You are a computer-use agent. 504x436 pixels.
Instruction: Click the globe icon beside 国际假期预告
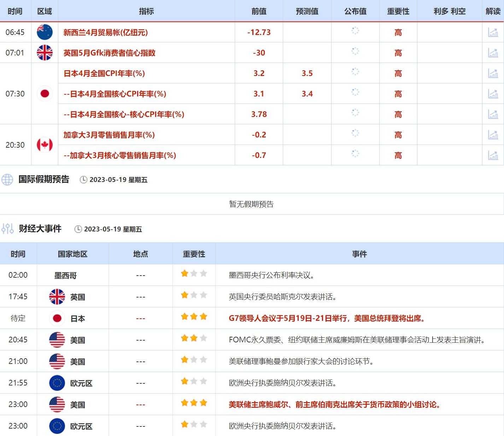[7, 179]
